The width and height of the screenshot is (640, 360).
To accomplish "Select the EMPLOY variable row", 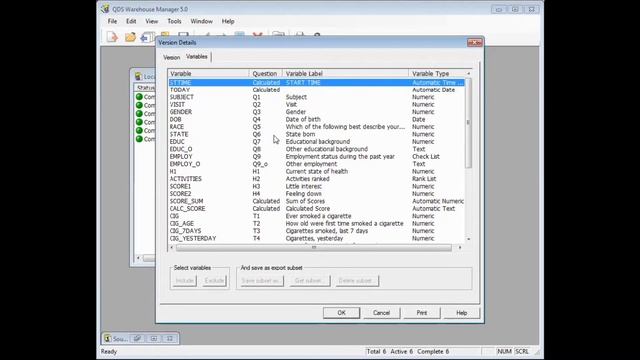I will tap(316, 157).
